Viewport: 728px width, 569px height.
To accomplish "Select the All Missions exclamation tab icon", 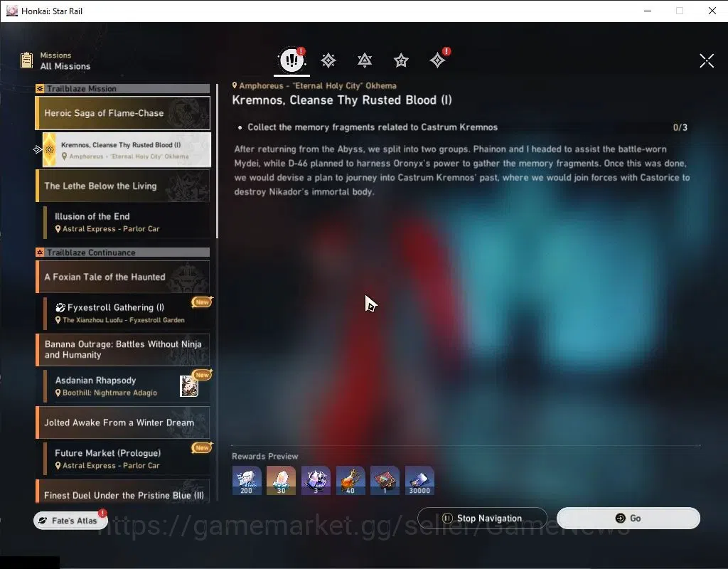I will point(291,60).
